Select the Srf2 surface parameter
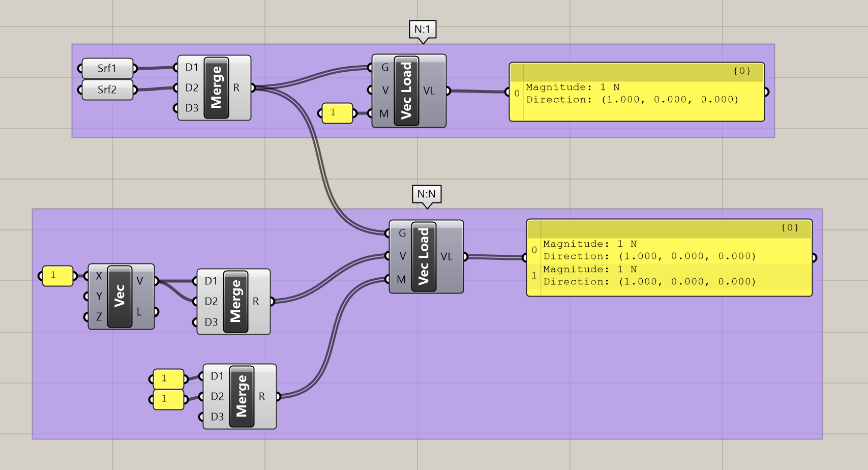Viewport: 868px width, 470px height. click(107, 90)
